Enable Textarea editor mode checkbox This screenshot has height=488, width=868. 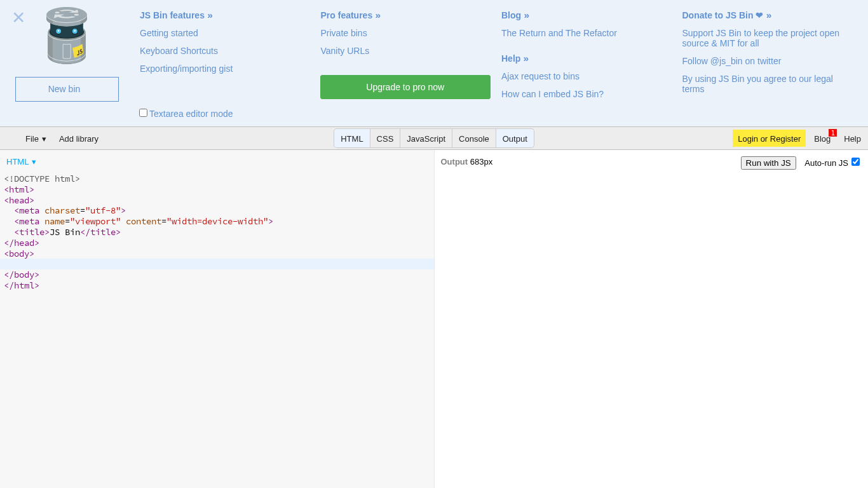tap(143, 112)
